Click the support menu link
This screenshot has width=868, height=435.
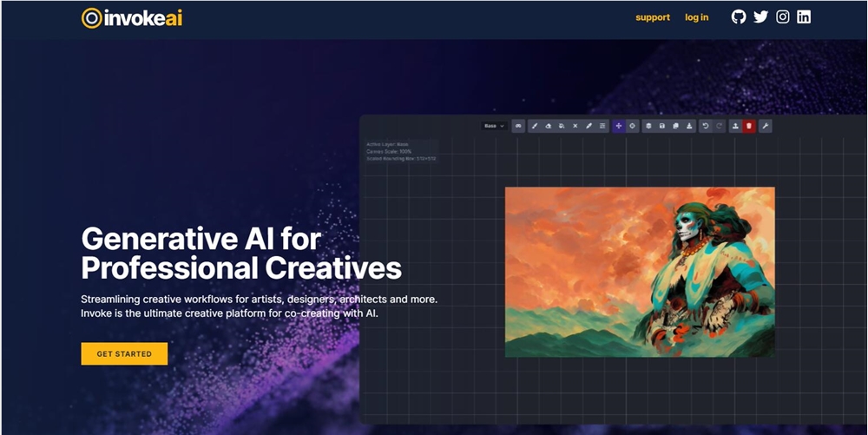(x=653, y=17)
